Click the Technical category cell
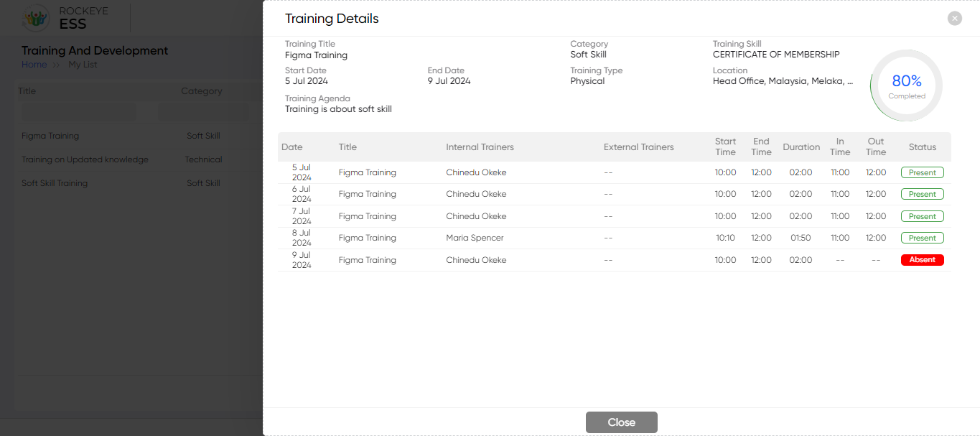This screenshot has height=436, width=980. coord(203,159)
